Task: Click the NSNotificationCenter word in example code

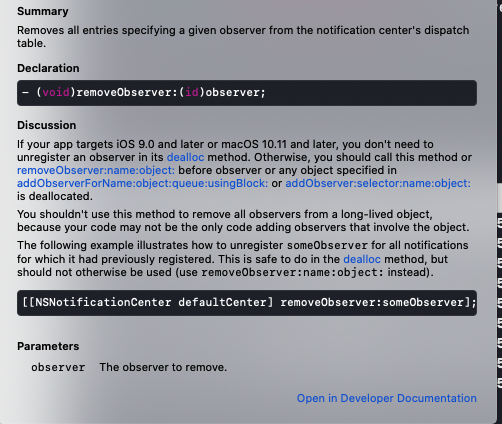Action: [103, 302]
